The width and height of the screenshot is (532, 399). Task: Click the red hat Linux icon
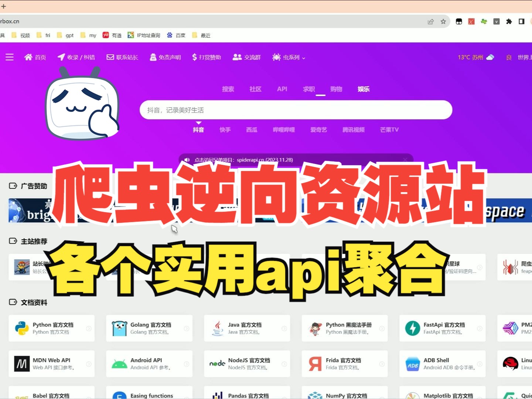(x=511, y=364)
